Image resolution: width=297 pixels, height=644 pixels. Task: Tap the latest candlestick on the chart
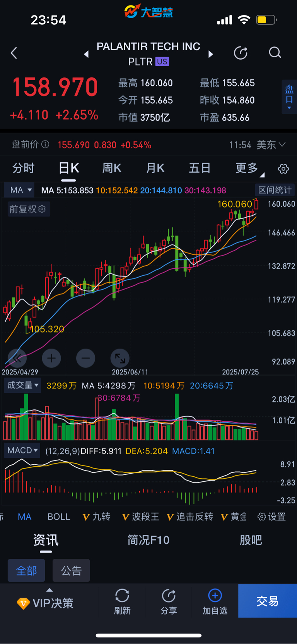tap(256, 204)
